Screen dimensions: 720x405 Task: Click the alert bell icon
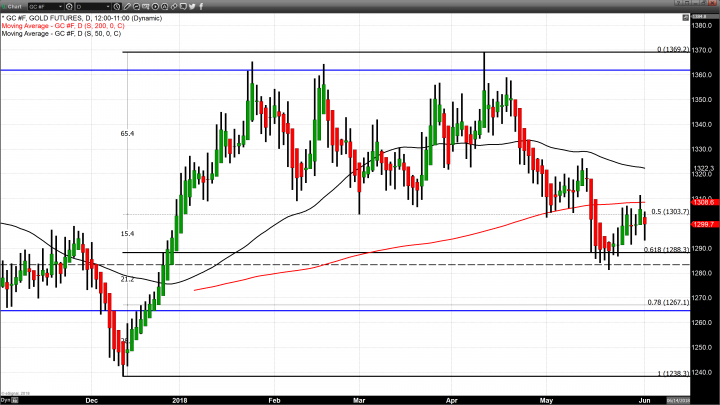(164, 6)
